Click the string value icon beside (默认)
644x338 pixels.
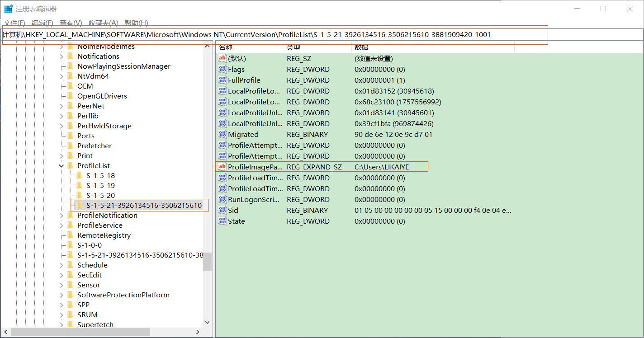pyautogui.click(x=222, y=58)
